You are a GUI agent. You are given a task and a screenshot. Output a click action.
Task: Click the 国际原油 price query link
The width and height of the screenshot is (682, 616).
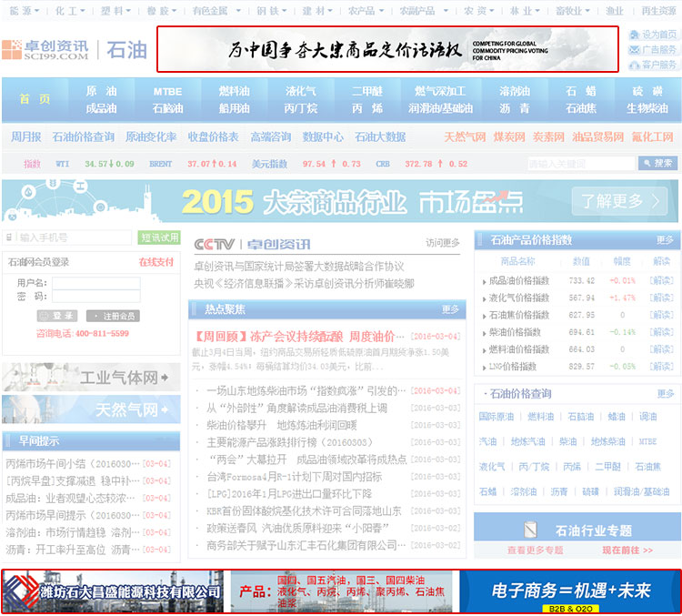(x=496, y=417)
